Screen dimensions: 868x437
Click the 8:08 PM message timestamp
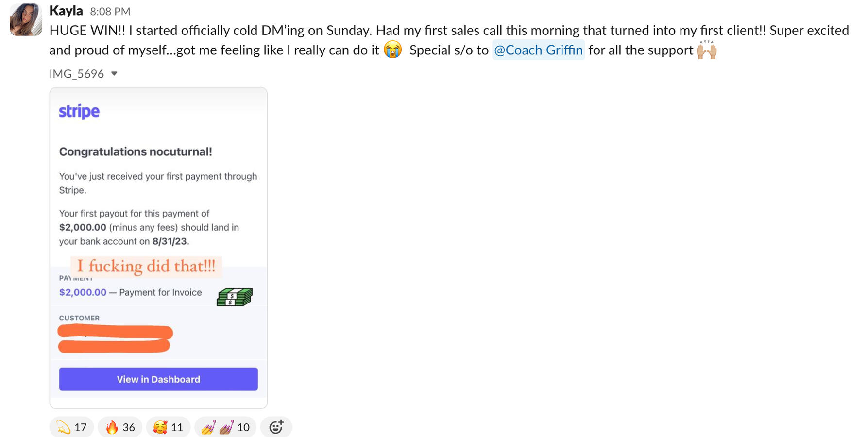[110, 11]
